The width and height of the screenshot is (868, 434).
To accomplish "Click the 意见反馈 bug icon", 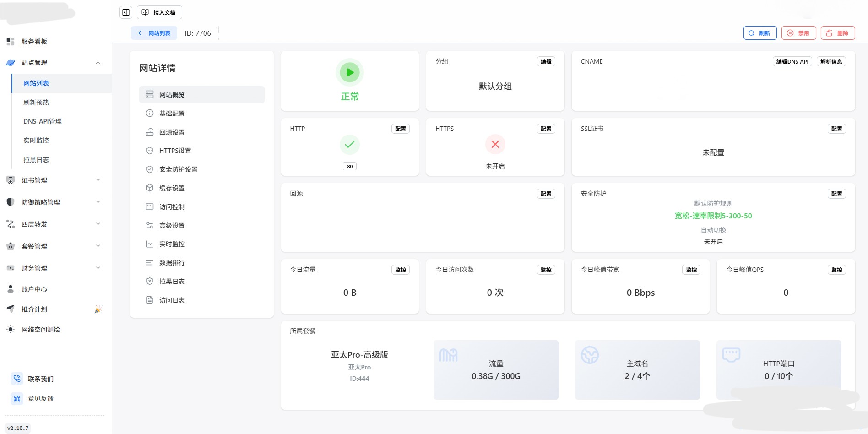I will pyautogui.click(x=17, y=399).
